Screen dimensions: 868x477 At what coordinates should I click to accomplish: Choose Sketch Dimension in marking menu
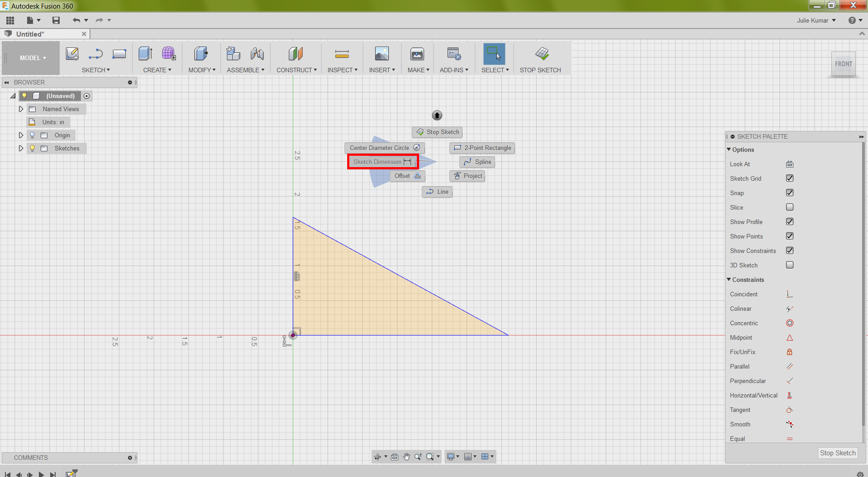[x=382, y=162]
